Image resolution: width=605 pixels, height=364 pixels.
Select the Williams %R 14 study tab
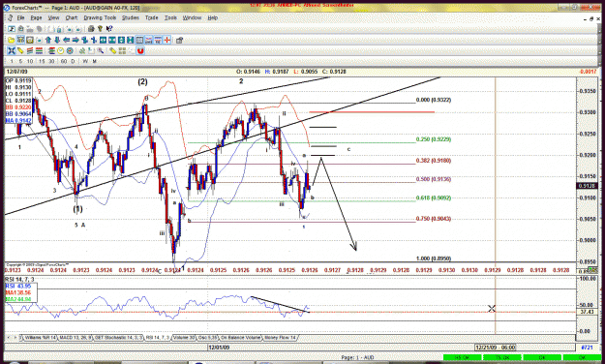click(x=40, y=338)
